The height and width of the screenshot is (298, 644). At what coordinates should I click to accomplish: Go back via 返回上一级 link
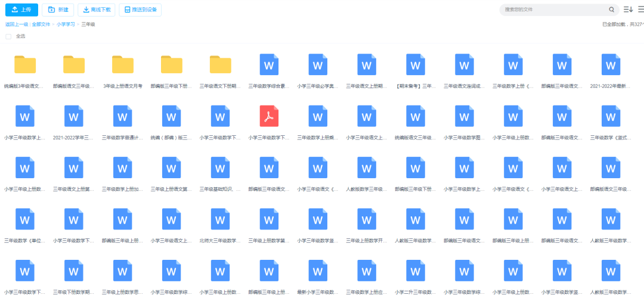tap(17, 24)
